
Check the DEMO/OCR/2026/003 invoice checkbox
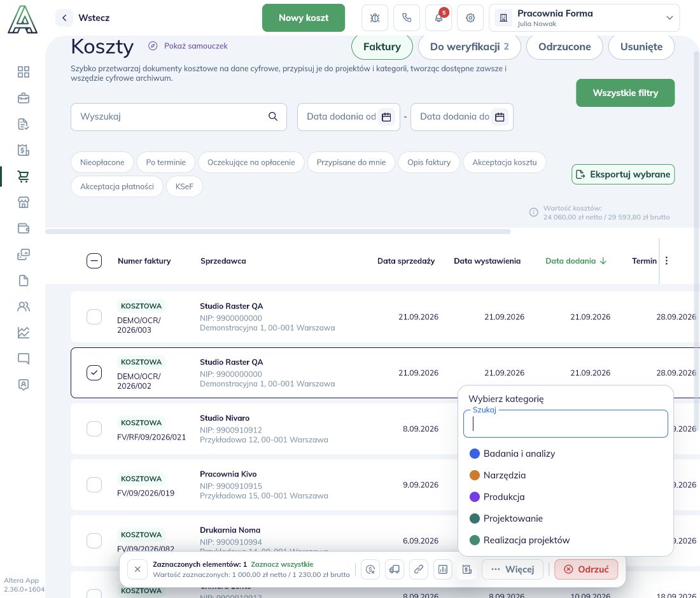94,317
